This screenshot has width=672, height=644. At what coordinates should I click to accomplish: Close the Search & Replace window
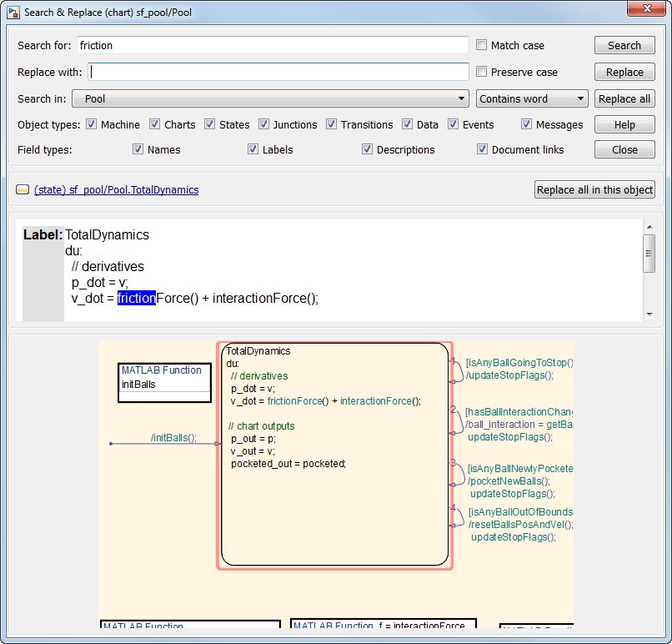[647, 8]
